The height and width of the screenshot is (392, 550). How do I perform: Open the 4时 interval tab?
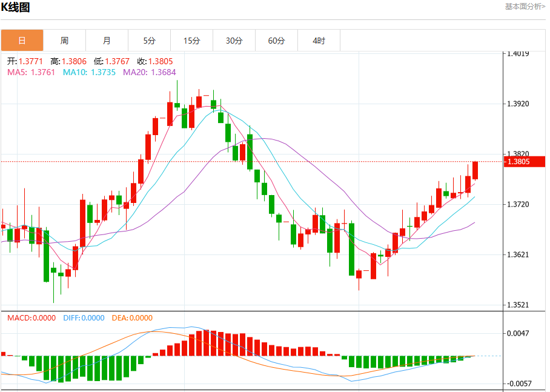click(x=319, y=41)
